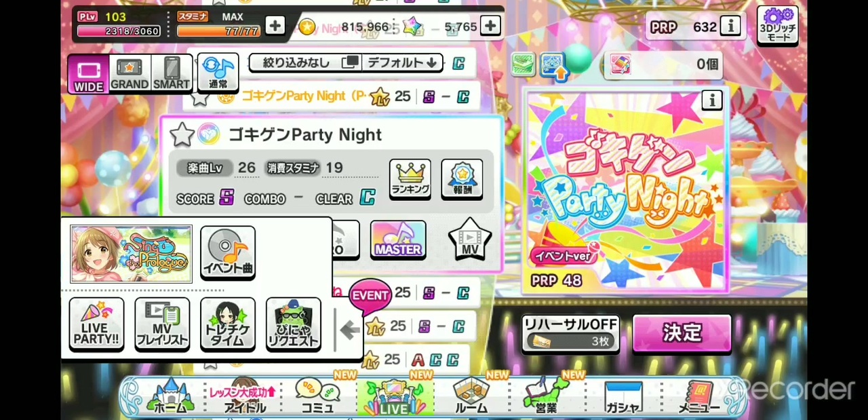Toggle the 3Dリッチモード setting

point(778,26)
